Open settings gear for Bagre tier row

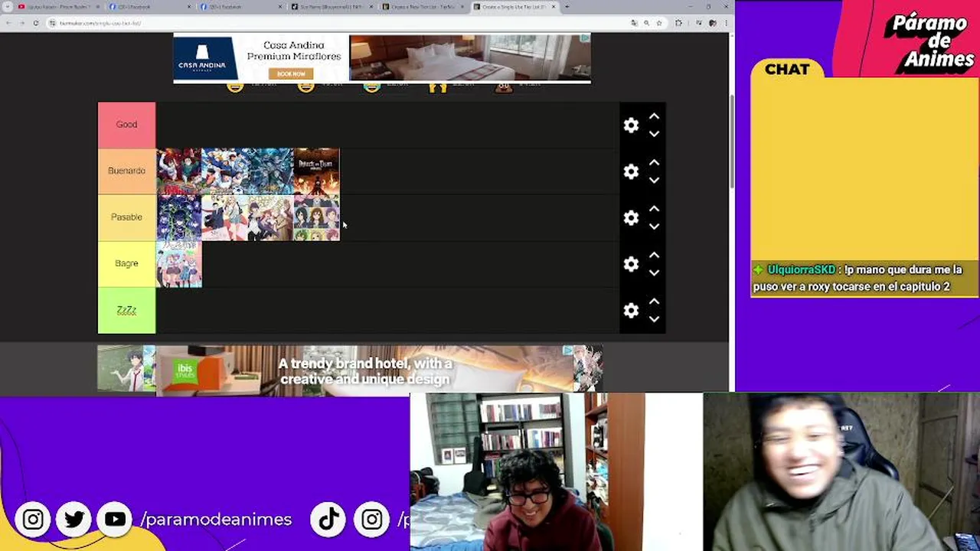[631, 264]
